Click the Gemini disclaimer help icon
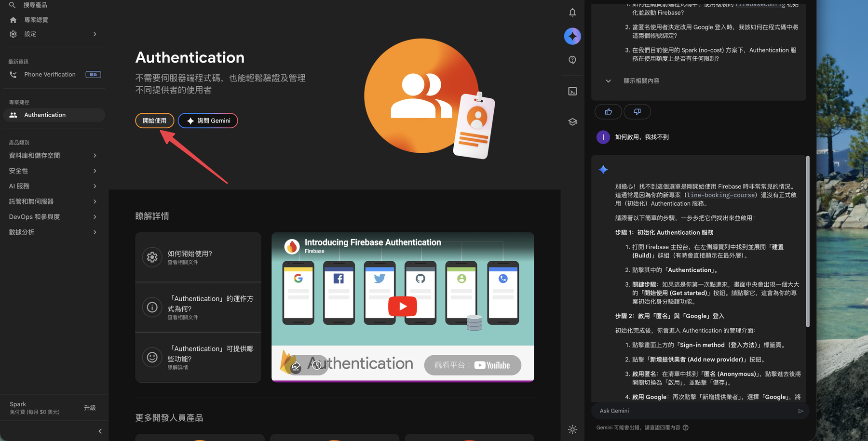Image resolution: width=868 pixels, height=441 pixels. tap(686, 428)
